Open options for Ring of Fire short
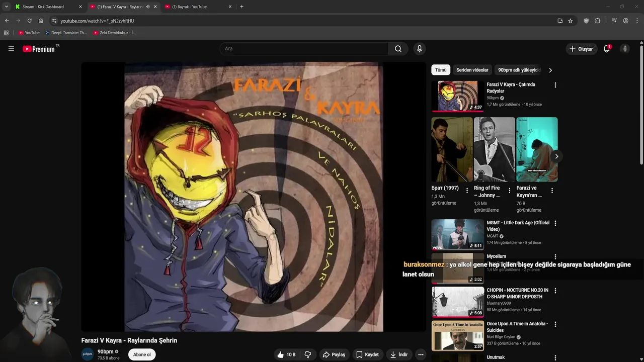 click(x=509, y=191)
